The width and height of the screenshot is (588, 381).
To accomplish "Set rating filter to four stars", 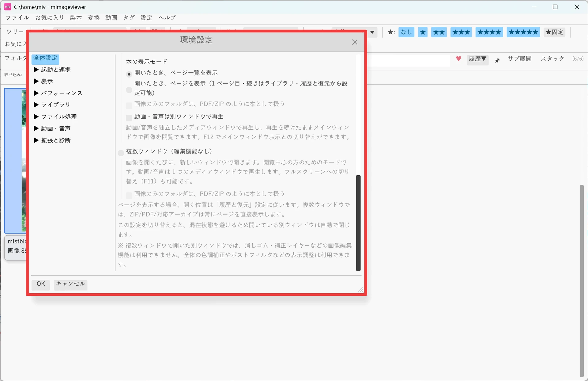I will tap(489, 32).
